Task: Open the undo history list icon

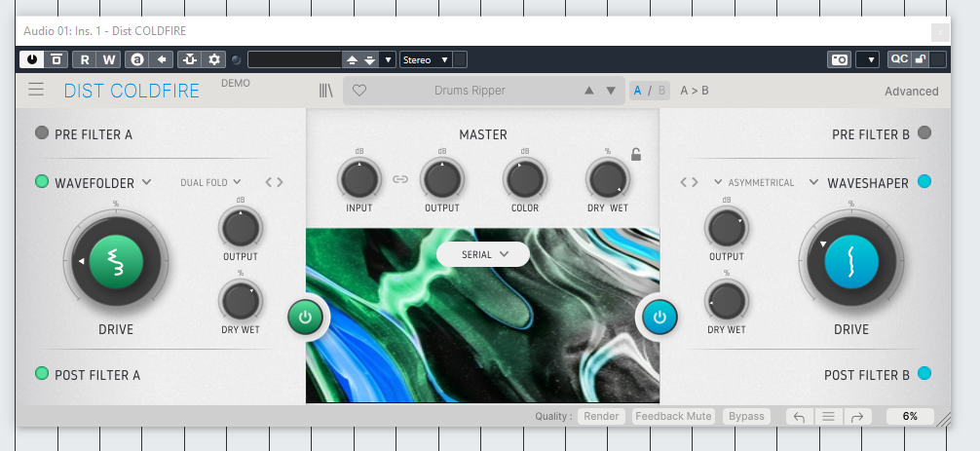Action: point(828,417)
